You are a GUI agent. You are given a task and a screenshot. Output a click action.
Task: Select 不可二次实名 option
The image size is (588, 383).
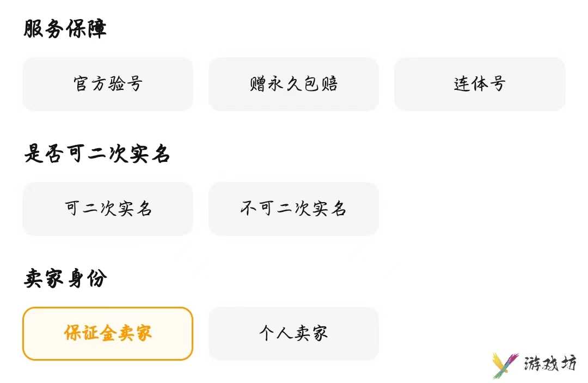pyautogui.click(x=293, y=209)
